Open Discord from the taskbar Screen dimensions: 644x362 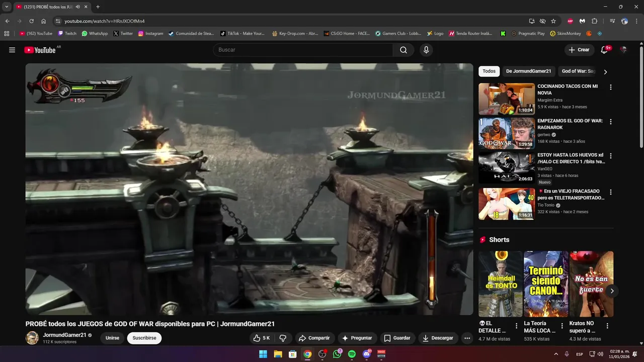click(367, 354)
